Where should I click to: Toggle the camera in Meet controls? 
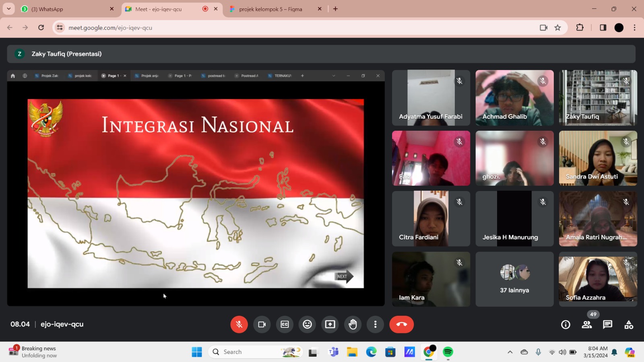point(262,325)
